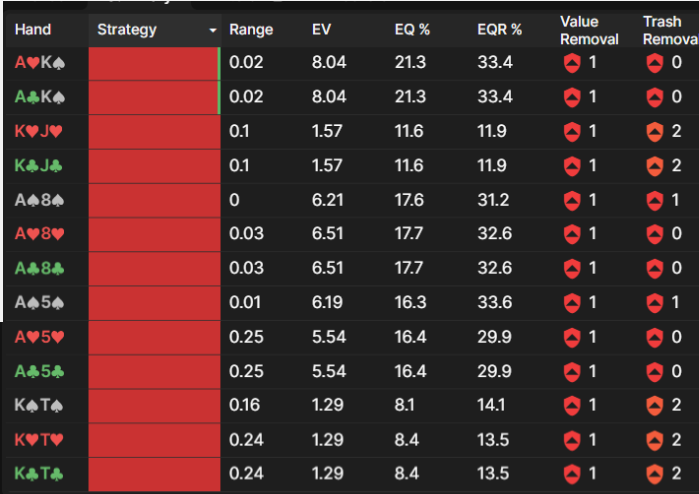Click the Value Removal shield icon for K♣J♣

(572, 166)
